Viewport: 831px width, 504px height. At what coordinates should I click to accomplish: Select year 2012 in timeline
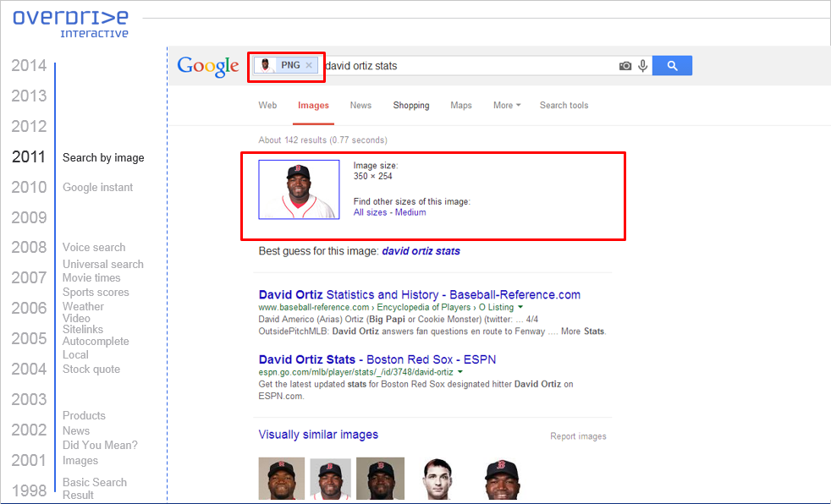29,127
